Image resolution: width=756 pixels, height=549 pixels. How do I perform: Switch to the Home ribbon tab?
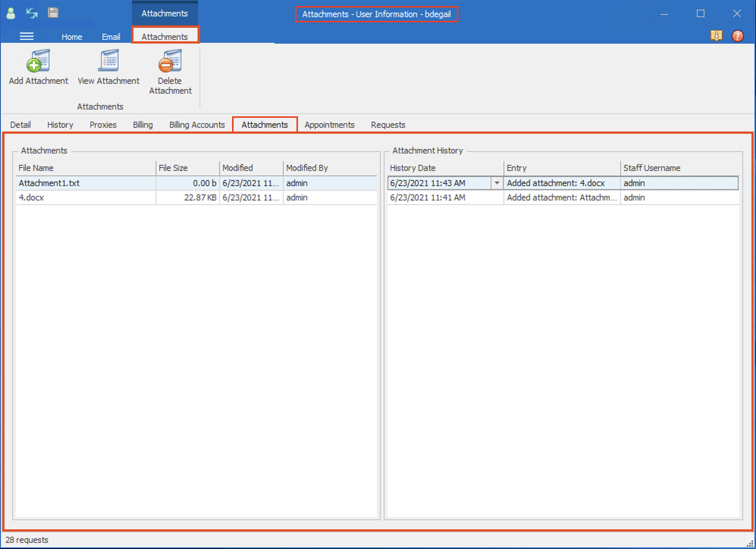72,37
